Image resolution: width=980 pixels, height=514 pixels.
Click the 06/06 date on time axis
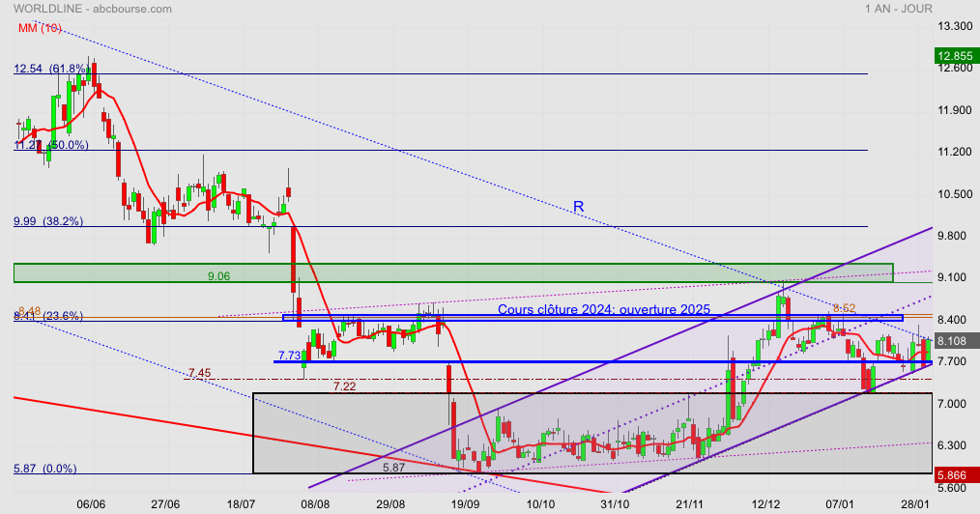coord(91,504)
